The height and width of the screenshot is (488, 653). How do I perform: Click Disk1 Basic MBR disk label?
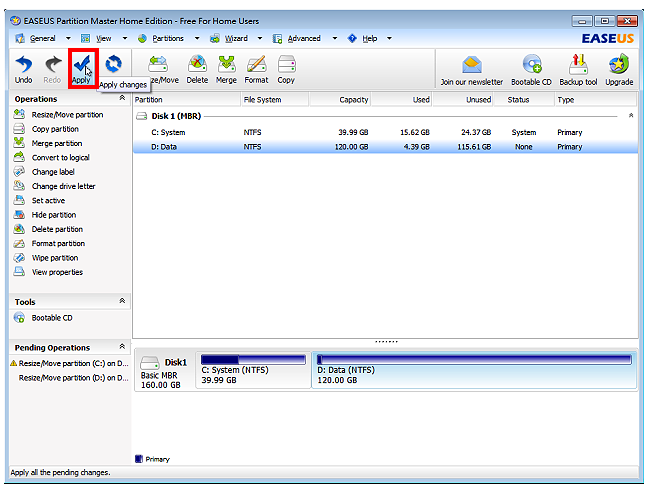pos(164,372)
